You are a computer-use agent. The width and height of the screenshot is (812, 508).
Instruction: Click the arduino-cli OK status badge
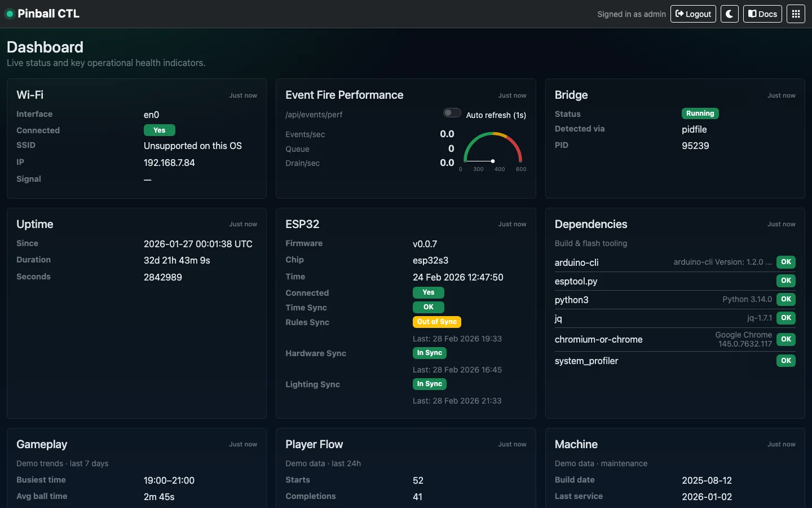785,262
